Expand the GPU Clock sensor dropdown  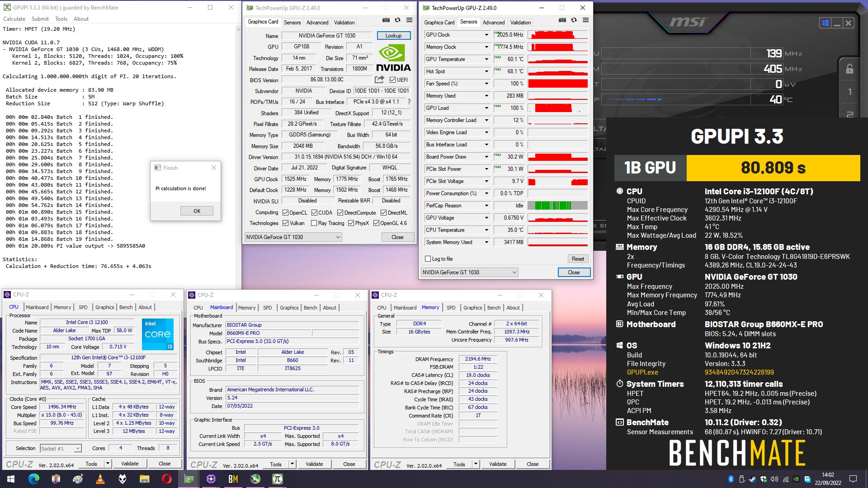click(x=486, y=35)
